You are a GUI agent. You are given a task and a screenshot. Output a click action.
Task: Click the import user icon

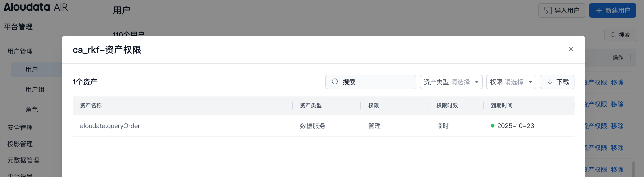point(548,10)
